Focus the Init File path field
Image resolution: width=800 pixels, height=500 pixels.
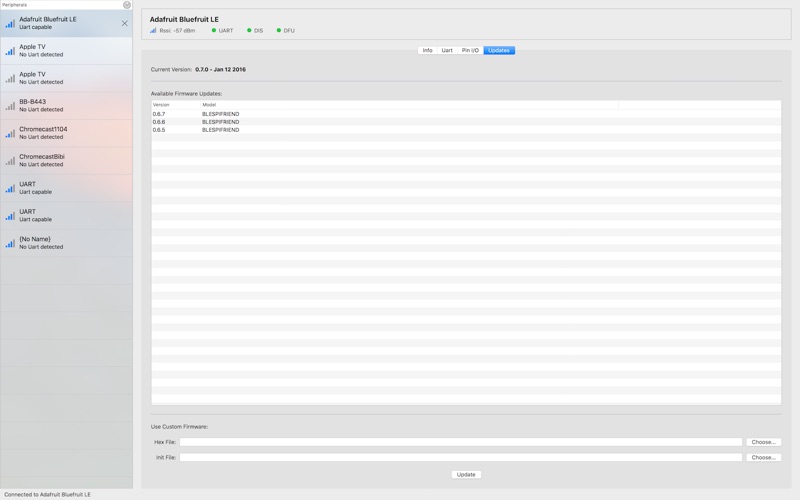pos(461,457)
